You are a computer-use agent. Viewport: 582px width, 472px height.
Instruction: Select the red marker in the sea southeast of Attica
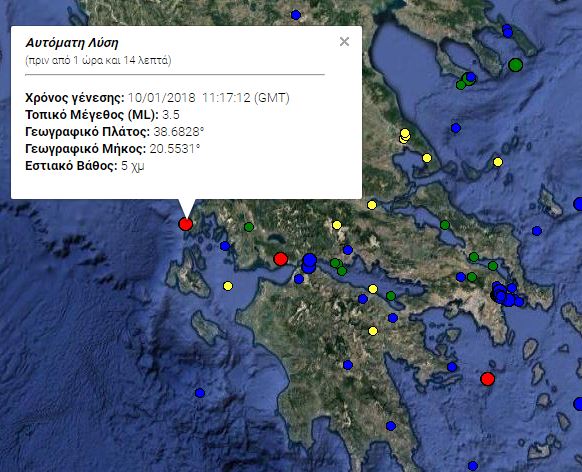tap(487, 378)
